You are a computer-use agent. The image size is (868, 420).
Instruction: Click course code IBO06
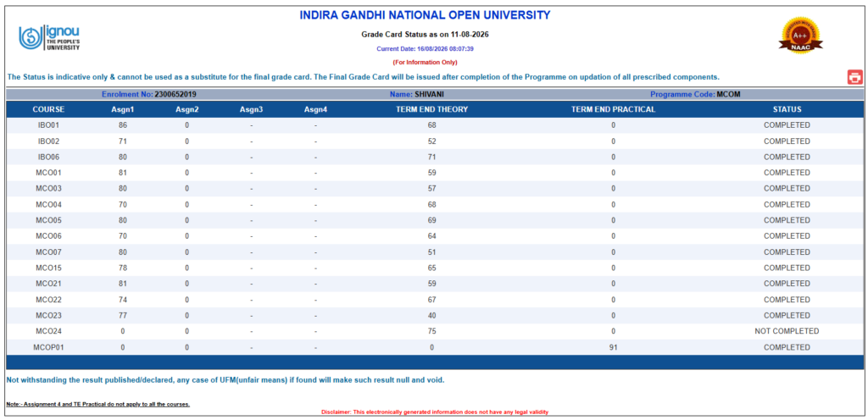click(48, 157)
